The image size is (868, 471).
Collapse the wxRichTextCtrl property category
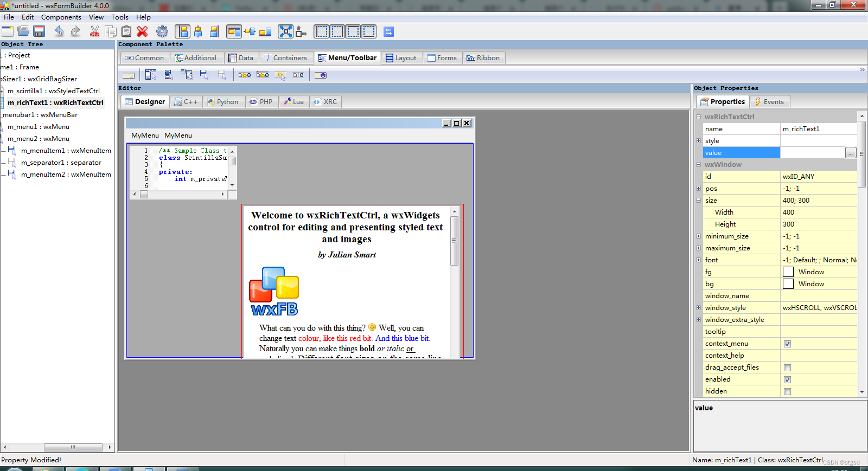click(x=699, y=117)
